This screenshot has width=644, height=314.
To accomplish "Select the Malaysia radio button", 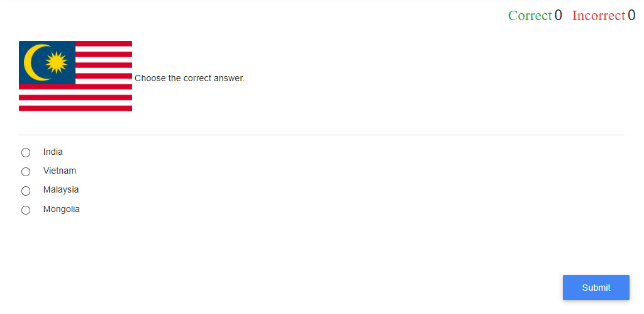I will (26, 191).
